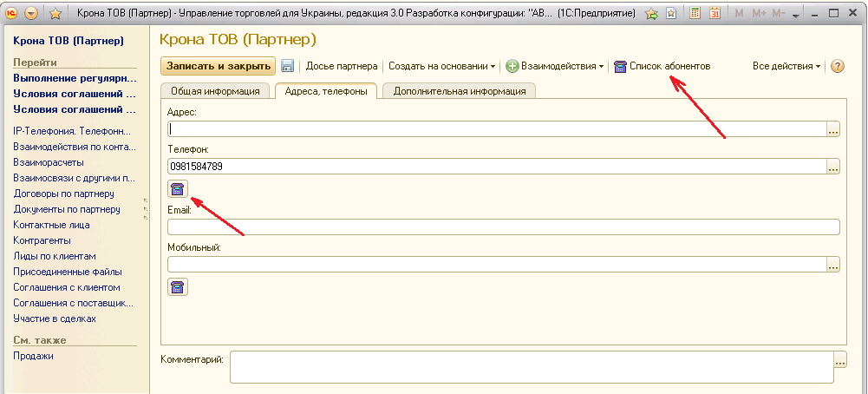Open Контрагенты link

[42, 240]
